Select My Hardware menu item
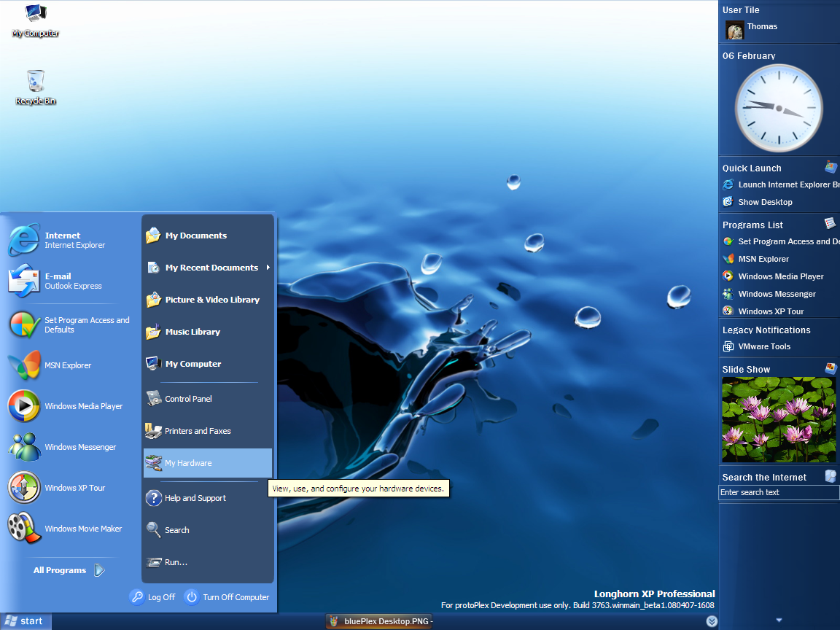 point(208,463)
